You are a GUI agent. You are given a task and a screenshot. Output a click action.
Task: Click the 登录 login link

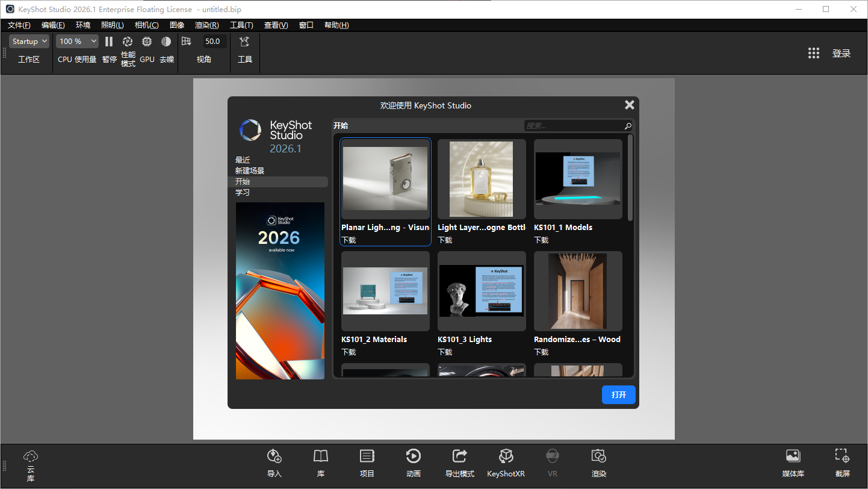tap(841, 53)
